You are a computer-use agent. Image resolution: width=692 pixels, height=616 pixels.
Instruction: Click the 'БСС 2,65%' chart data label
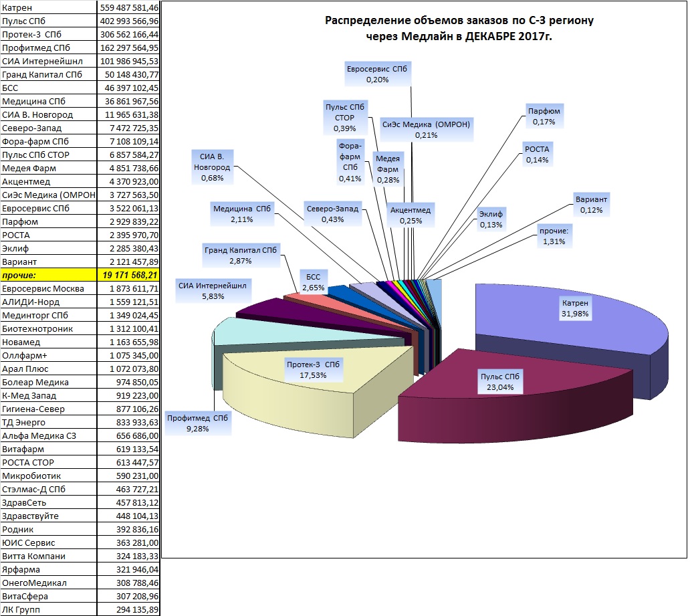point(314,282)
